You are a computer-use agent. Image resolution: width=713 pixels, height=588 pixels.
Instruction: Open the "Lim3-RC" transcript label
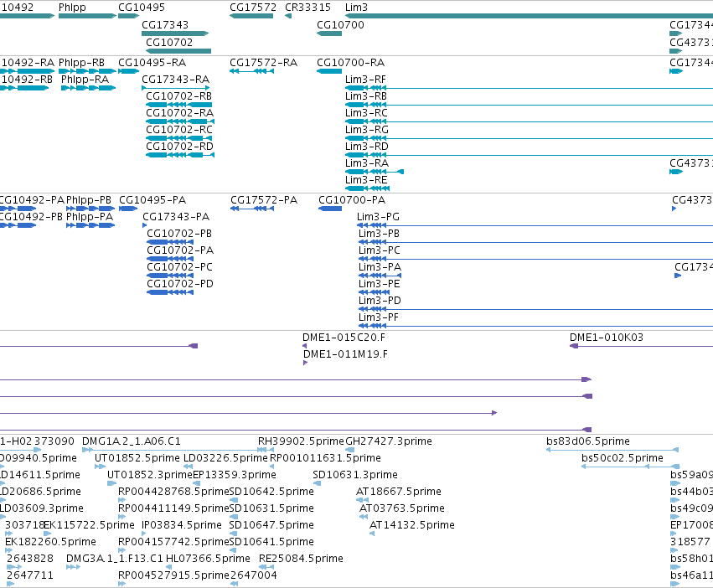tap(366, 113)
